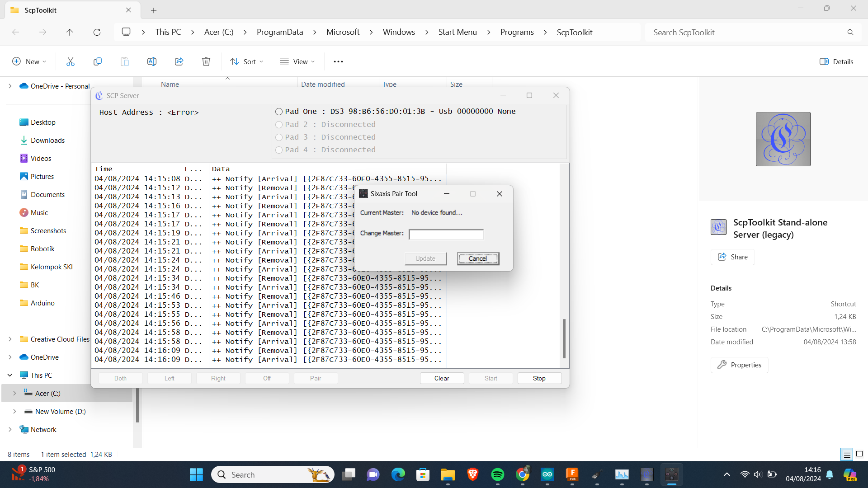Click ProgramData in the breadcrumb path
The height and width of the screenshot is (488, 868).
tap(279, 32)
